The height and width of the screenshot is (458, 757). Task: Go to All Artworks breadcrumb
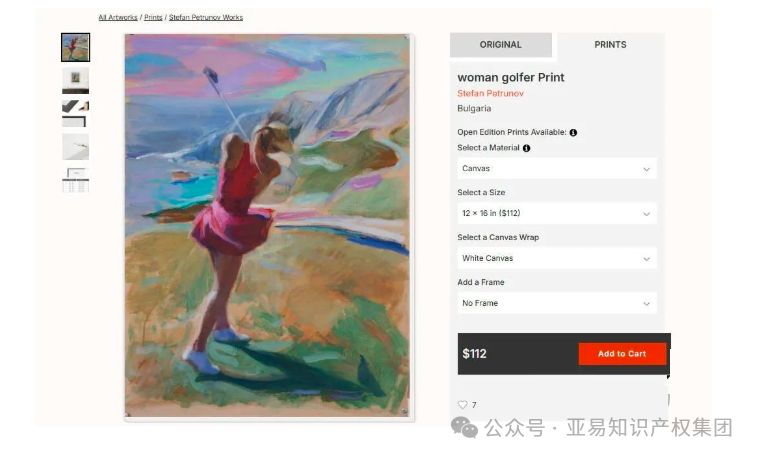click(118, 17)
